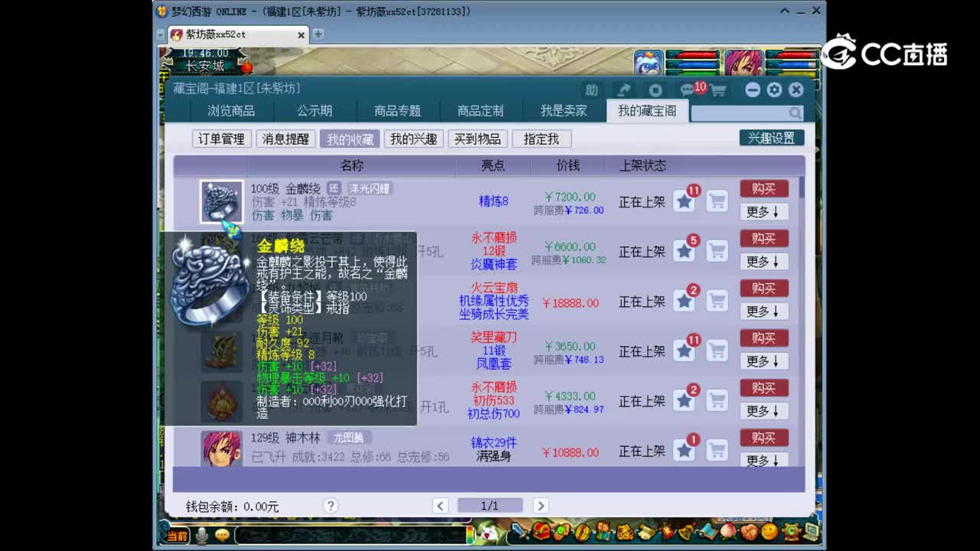Toggle favorite star for ¥18888.00 item
980x551 pixels.
tap(684, 301)
